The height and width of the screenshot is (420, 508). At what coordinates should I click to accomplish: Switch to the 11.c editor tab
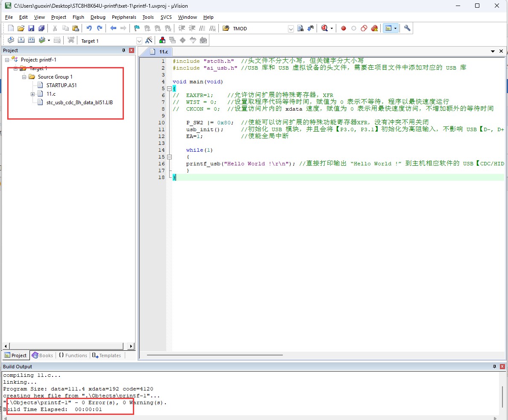tap(161, 52)
